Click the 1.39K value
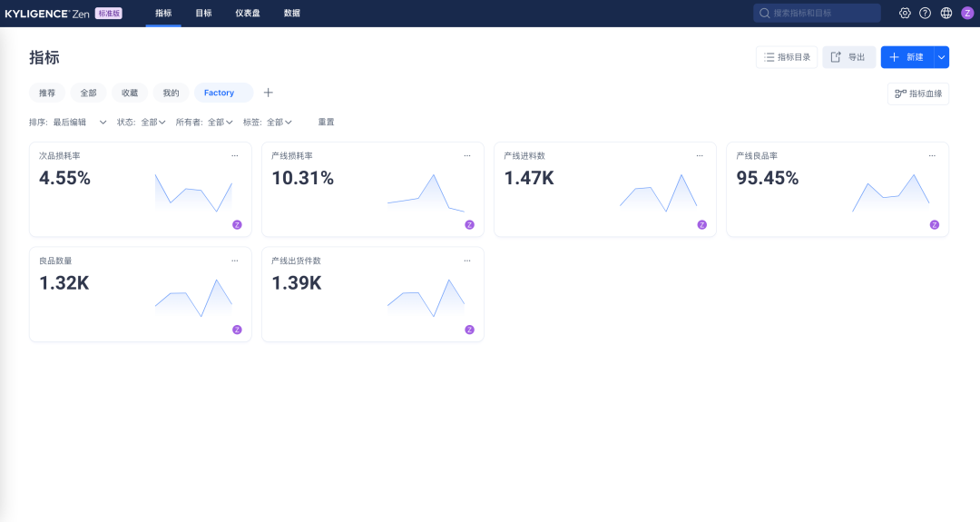This screenshot has width=980, height=522. click(296, 283)
